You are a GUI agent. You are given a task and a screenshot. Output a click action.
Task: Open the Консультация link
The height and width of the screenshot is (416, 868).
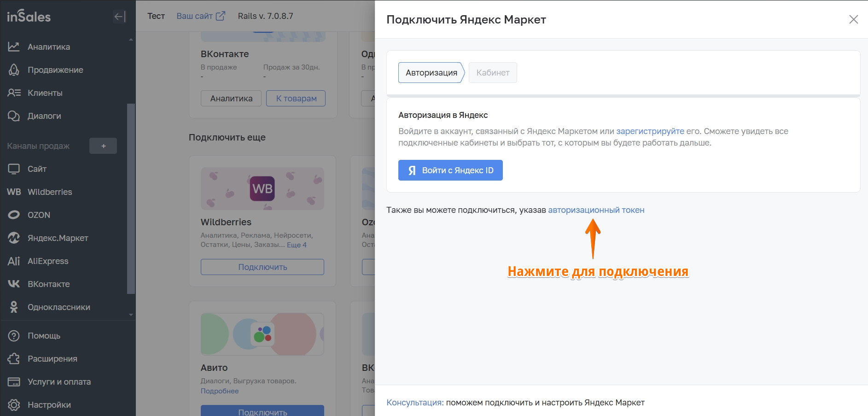click(x=415, y=403)
